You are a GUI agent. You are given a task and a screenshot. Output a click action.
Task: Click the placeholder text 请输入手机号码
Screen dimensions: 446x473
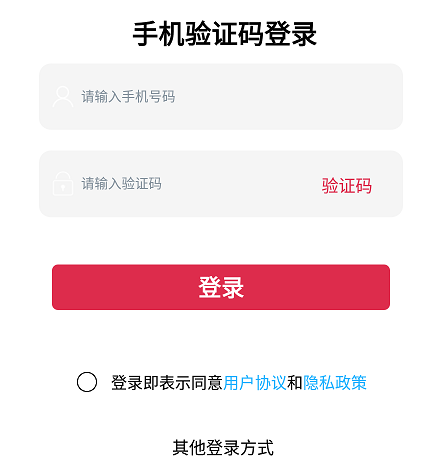128,97
